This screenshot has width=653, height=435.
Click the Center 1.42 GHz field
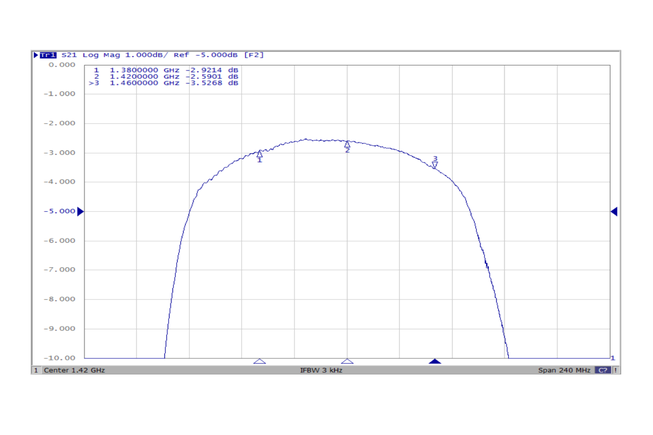(73, 370)
